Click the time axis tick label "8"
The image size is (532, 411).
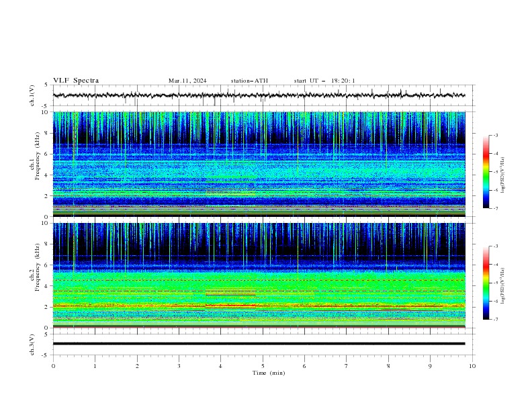388,366
